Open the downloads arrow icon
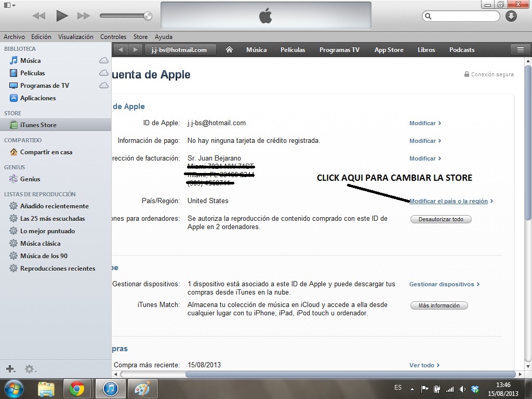This screenshot has width=532, height=399. click(511, 16)
